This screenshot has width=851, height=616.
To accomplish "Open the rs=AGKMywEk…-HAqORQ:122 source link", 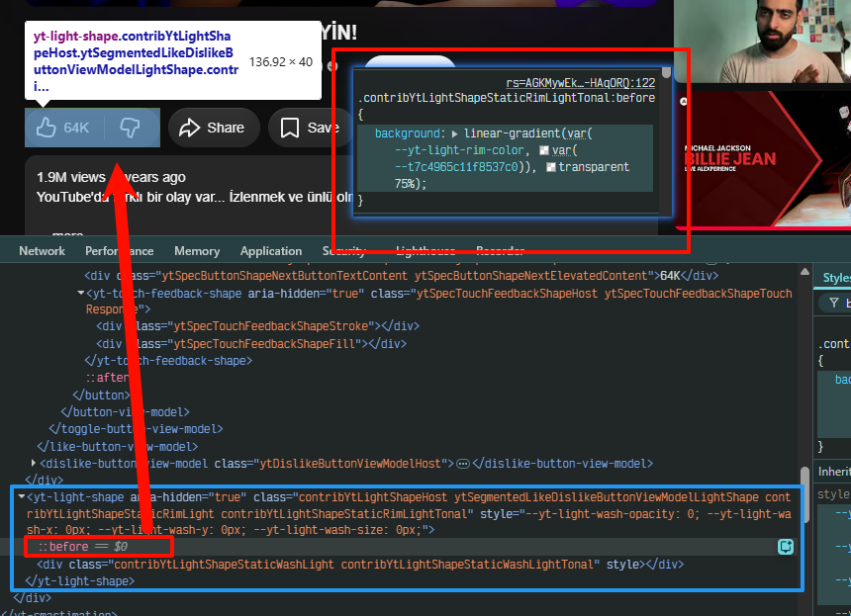I will click(580, 83).
